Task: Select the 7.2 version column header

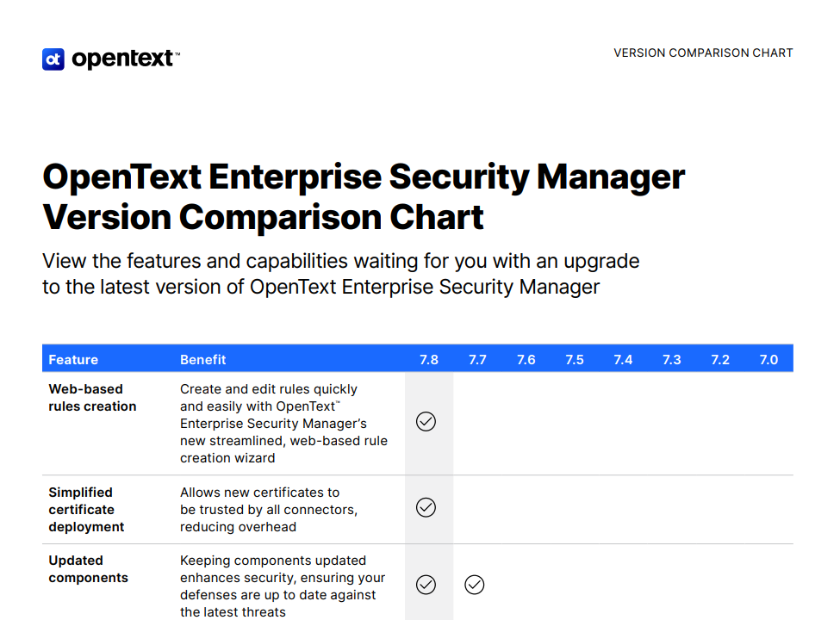Action: click(720, 360)
